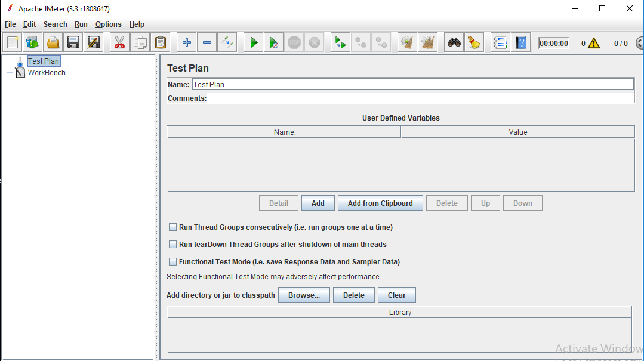Click the yellow warning triangle icon

pos(594,43)
